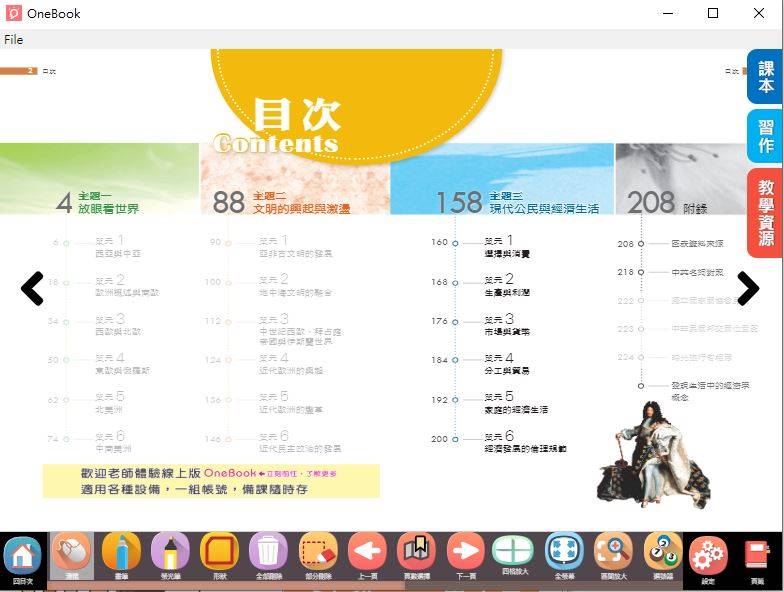The width and height of the screenshot is (784, 592).
Task: Open the page selection map-bookmark icon
Action: (x=416, y=556)
